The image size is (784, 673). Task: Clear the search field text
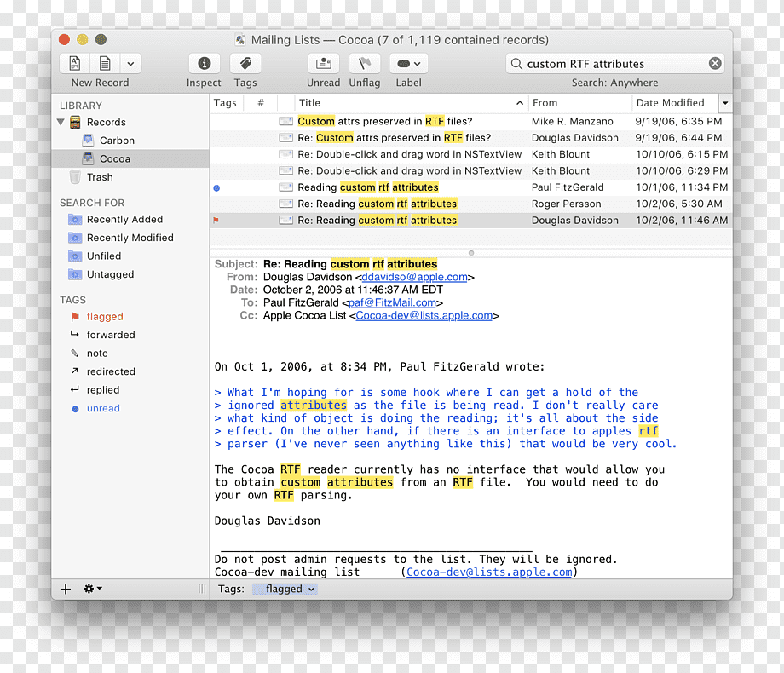pos(715,64)
